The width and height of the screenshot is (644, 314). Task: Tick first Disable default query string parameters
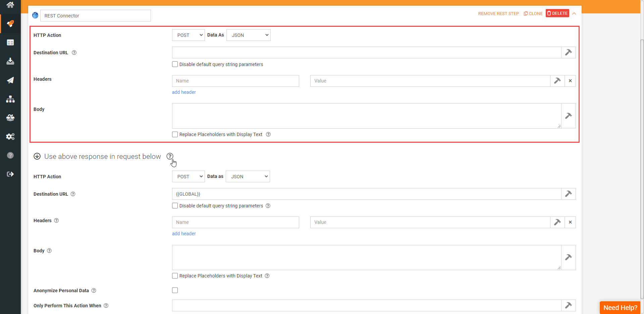(175, 64)
